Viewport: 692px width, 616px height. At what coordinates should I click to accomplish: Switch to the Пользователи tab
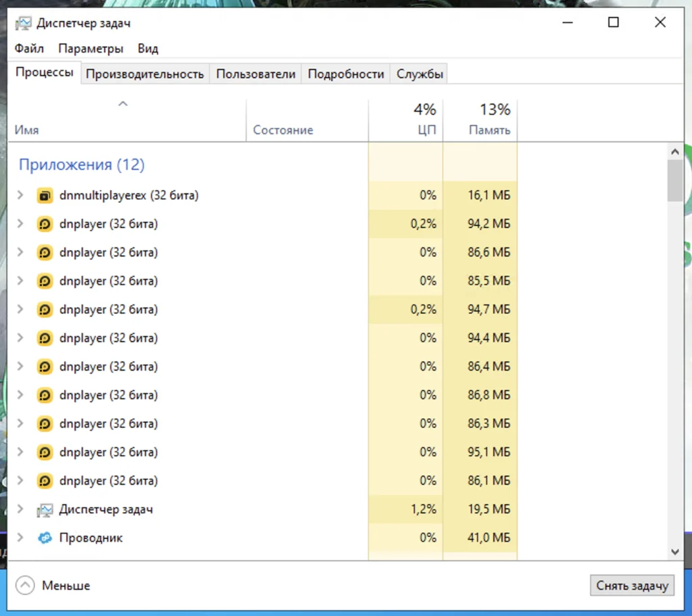point(255,74)
